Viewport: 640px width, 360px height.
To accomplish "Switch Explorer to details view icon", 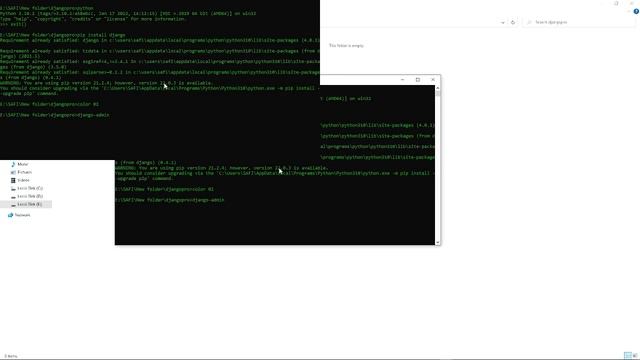I will pos(628,356).
